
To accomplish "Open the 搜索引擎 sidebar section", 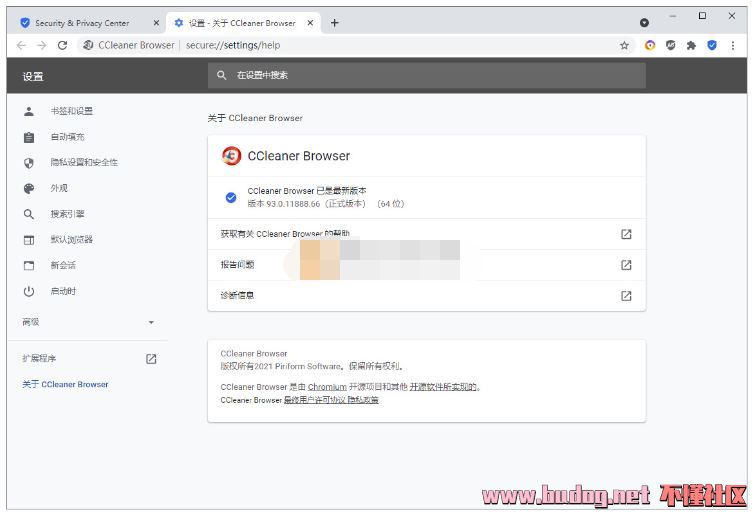I will pyautogui.click(x=68, y=214).
